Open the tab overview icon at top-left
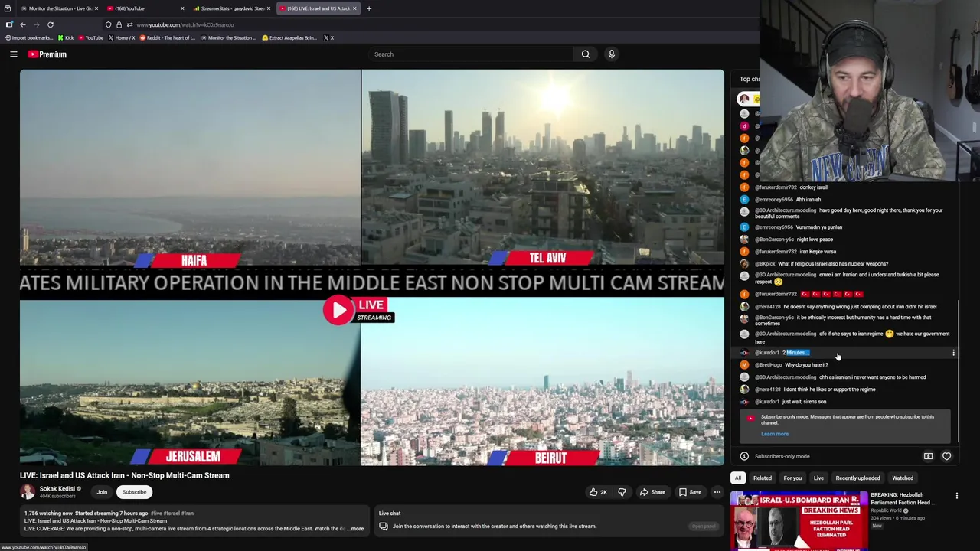The image size is (980, 551). click(8, 8)
